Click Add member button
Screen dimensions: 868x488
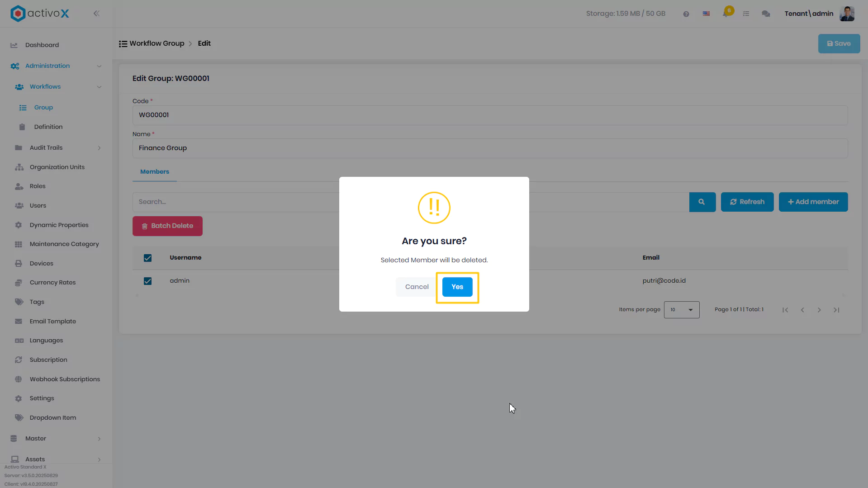(x=813, y=202)
